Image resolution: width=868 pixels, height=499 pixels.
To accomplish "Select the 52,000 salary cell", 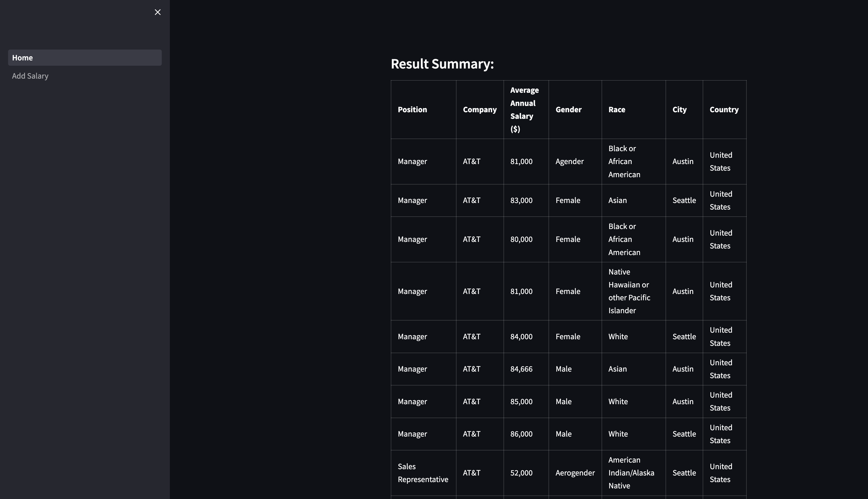I will [x=526, y=473].
